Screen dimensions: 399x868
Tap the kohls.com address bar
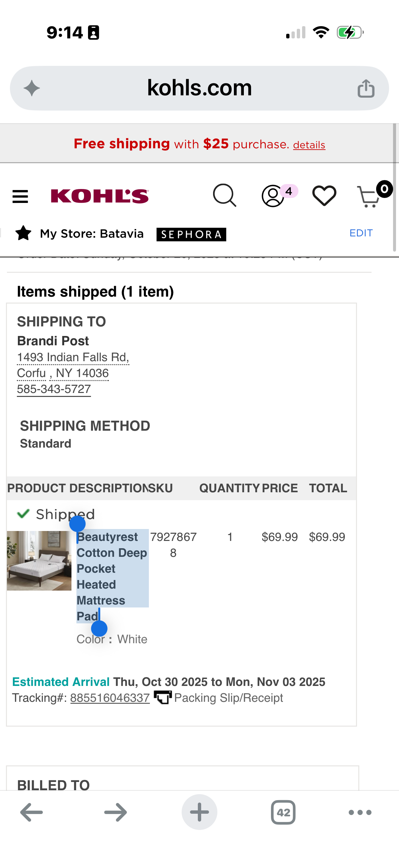pyautogui.click(x=199, y=88)
